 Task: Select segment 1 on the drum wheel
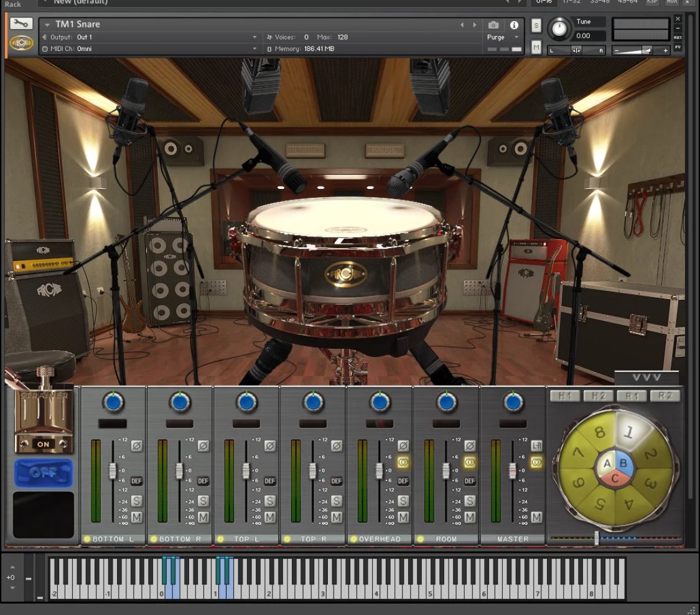click(630, 432)
